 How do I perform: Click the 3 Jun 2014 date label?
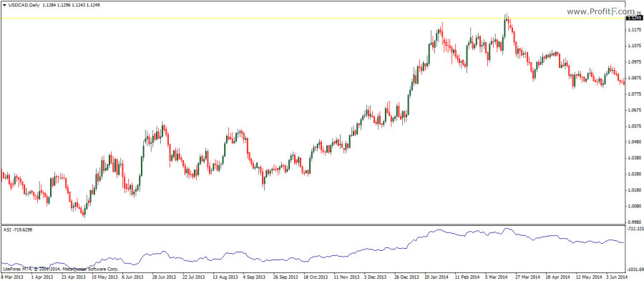616,277
